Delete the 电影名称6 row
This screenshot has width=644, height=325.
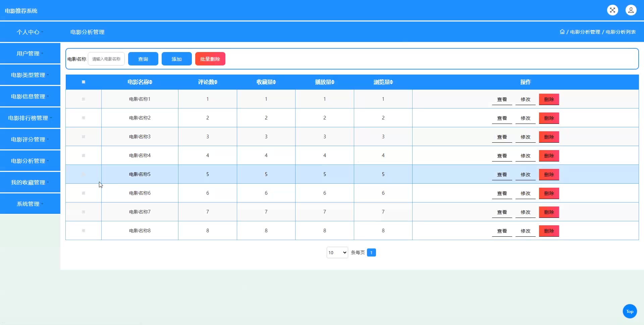point(549,193)
